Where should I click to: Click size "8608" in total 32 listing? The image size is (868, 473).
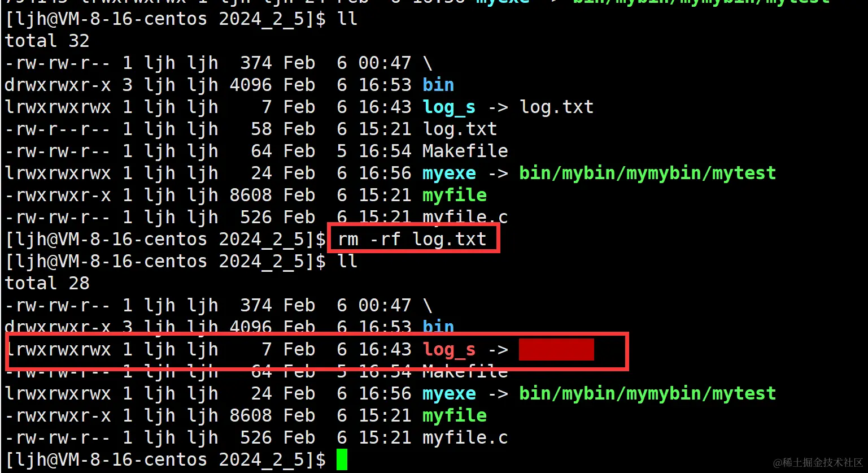point(251,195)
